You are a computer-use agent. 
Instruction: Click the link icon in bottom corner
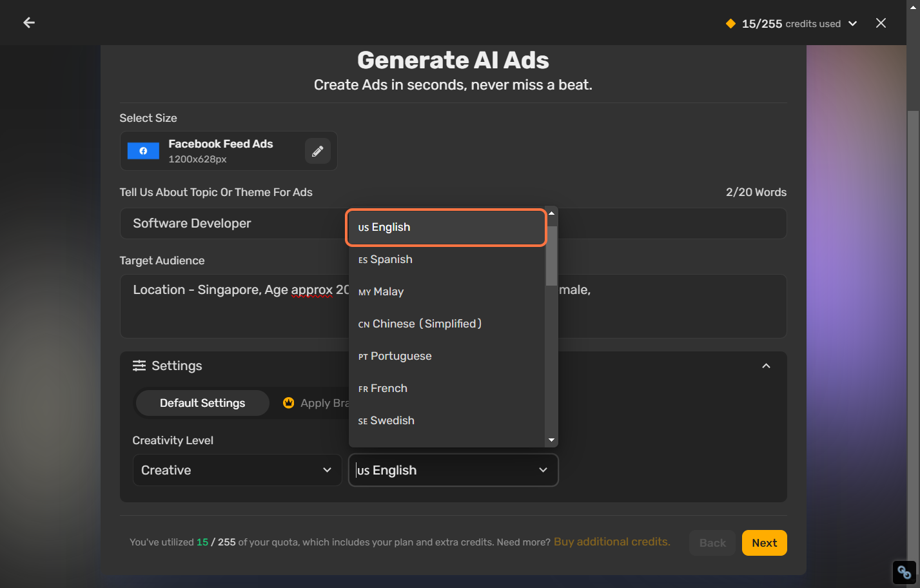(x=904, y=573)
